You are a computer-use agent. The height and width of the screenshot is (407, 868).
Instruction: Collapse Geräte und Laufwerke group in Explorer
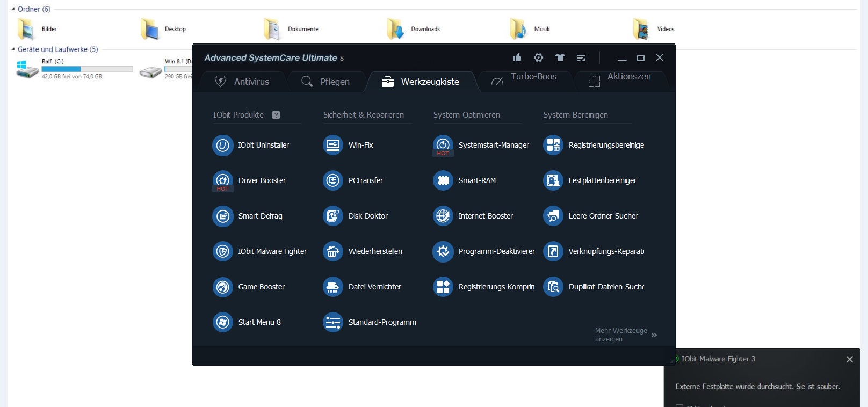[13, 49]
